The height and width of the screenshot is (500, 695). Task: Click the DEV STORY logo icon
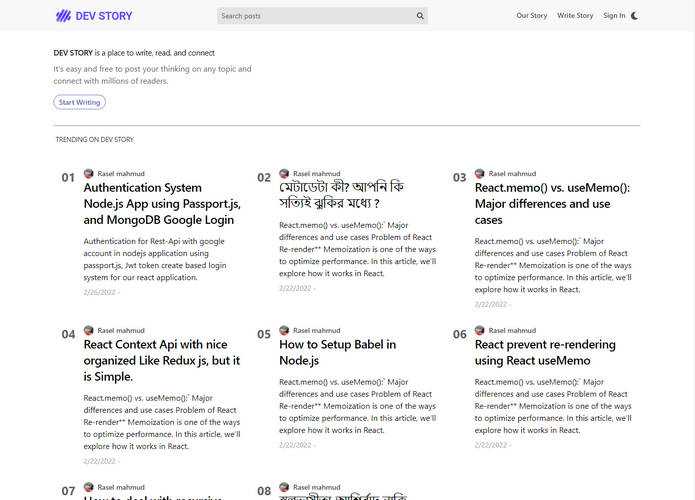63,16
